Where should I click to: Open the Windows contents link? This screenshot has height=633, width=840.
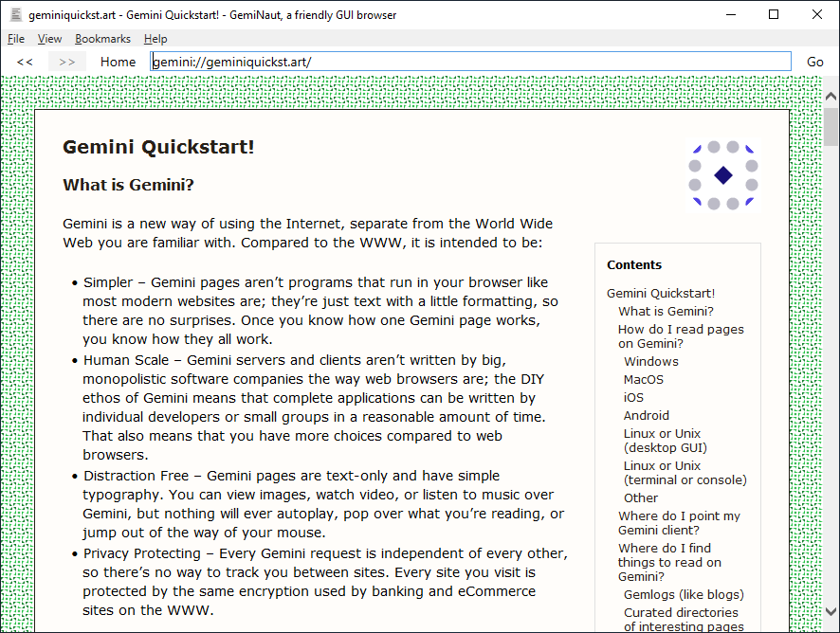tap(650, 361)
